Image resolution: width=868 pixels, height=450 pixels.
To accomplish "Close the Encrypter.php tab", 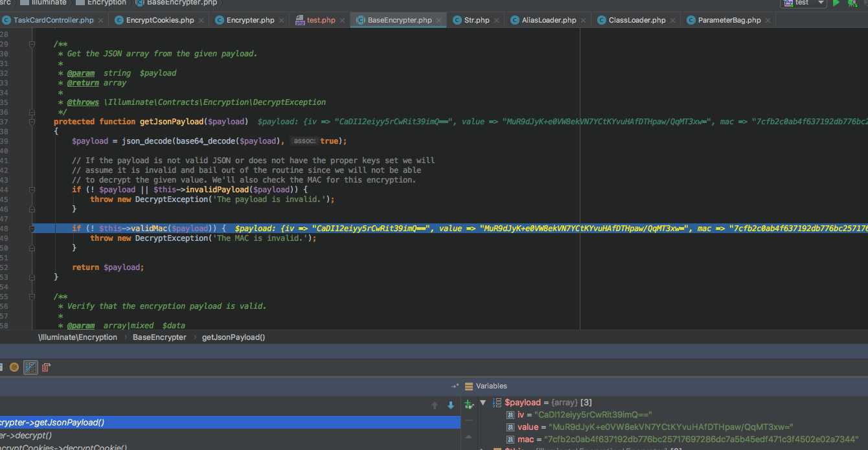I will point(283,21).
